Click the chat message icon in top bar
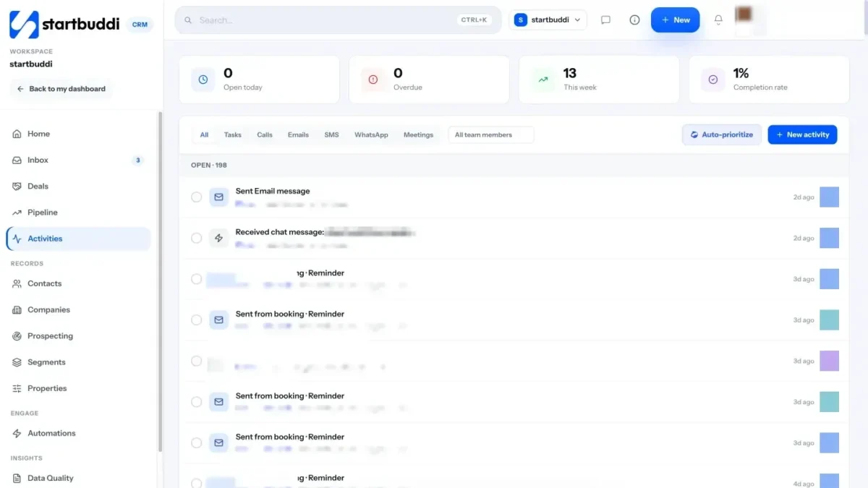The height and width of the screenshot is (488, 868). tap(606, 20)
